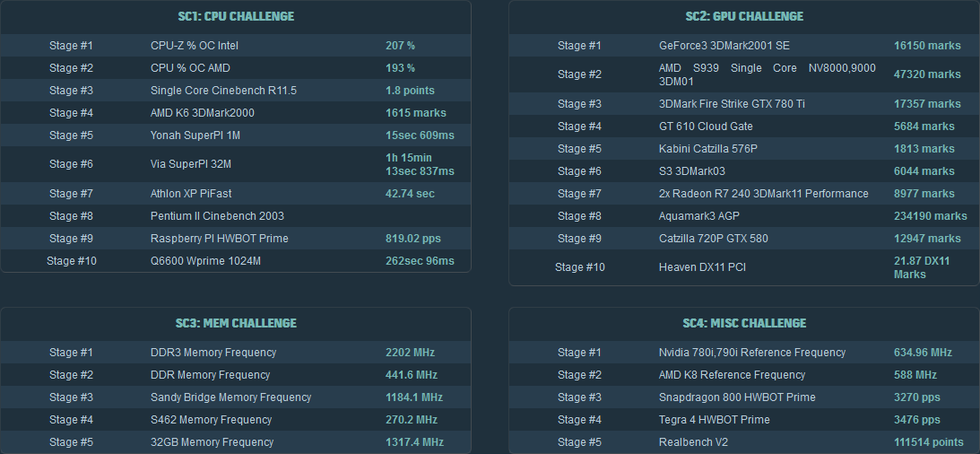Viewport: 980px width, 454px height.
Task: Click the Realbench V2 111514 points score
Action: point(928,442)
